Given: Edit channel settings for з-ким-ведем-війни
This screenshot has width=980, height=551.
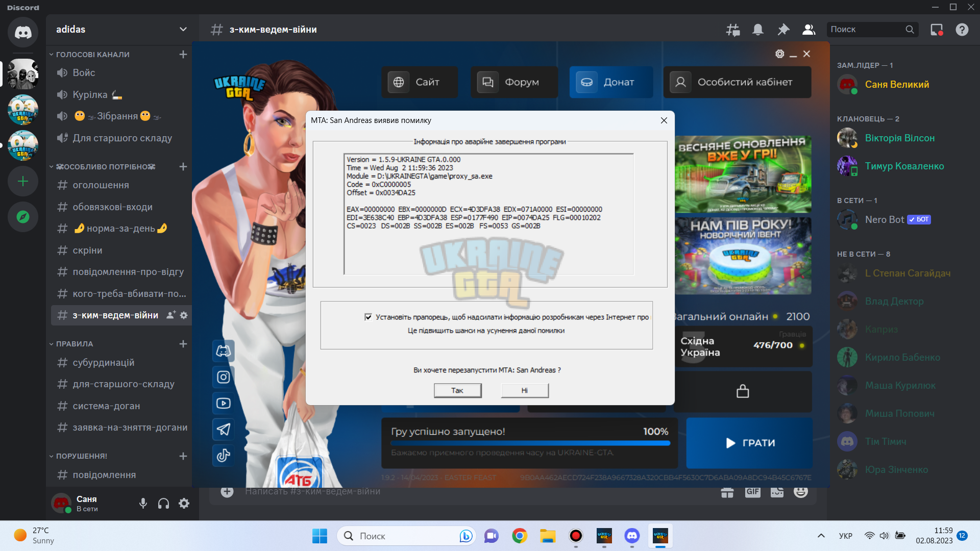Looking at the screenshot, I should [x=184, y=315].
